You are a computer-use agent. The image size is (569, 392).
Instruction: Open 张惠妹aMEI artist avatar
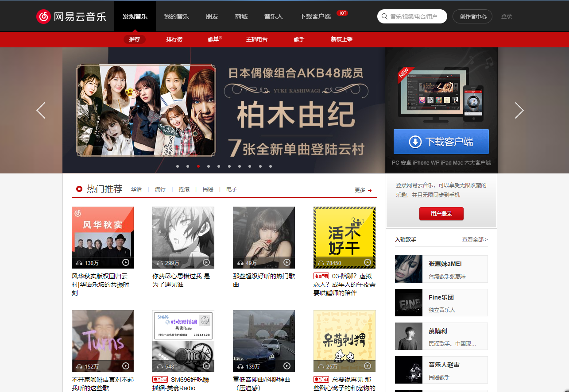click(409, 269)
